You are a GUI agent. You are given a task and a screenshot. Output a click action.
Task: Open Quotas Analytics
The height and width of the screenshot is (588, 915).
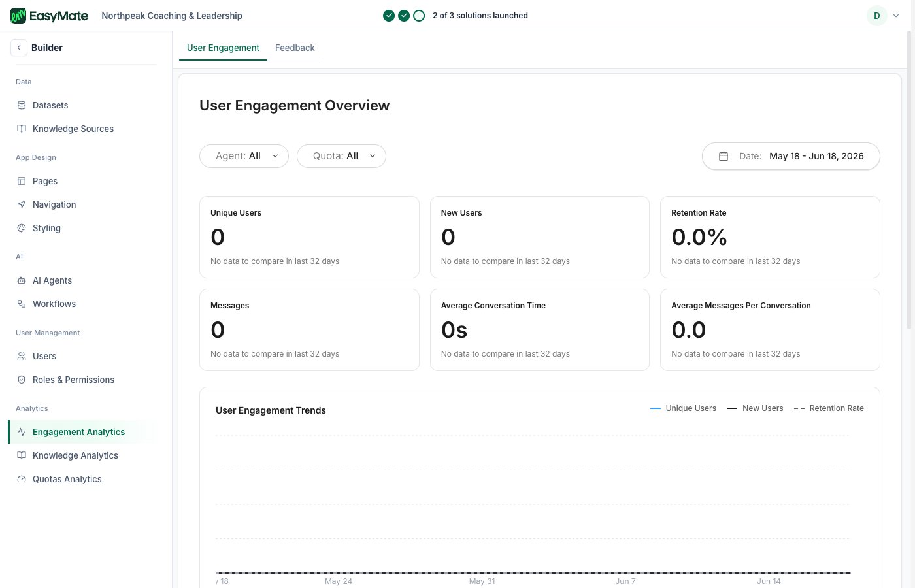82,479
